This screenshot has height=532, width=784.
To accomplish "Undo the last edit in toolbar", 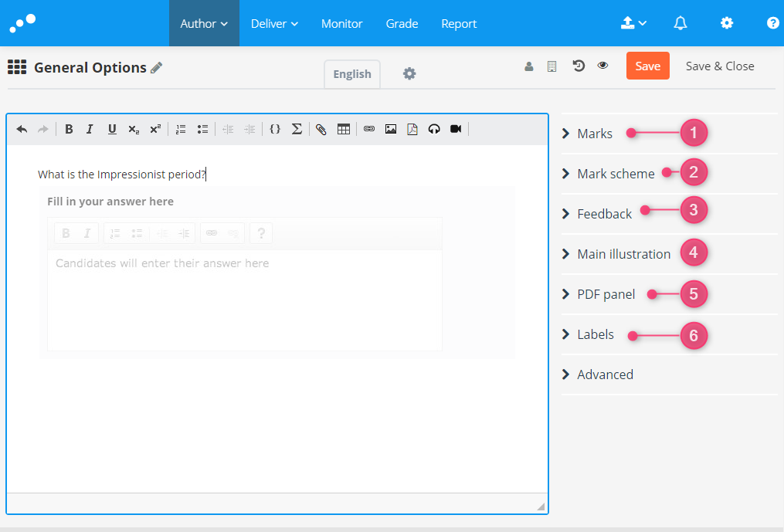I will click(22, 130).
